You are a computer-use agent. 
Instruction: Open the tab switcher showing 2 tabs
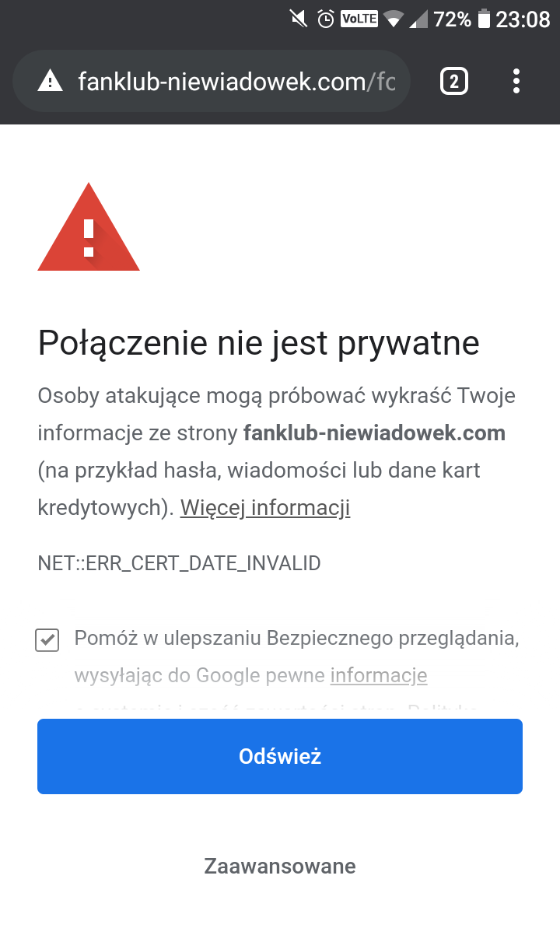454,81
